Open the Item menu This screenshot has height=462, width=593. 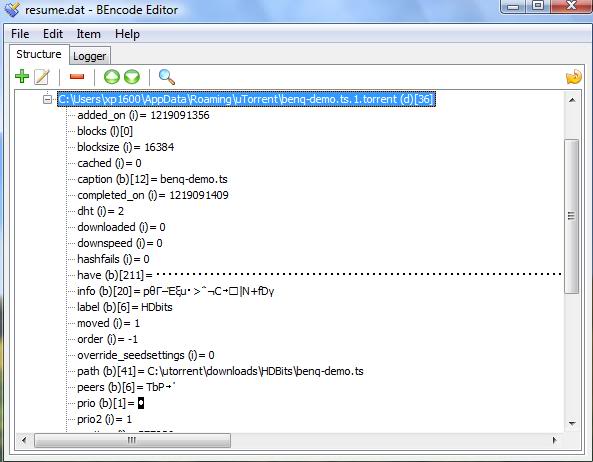point(88,34)
